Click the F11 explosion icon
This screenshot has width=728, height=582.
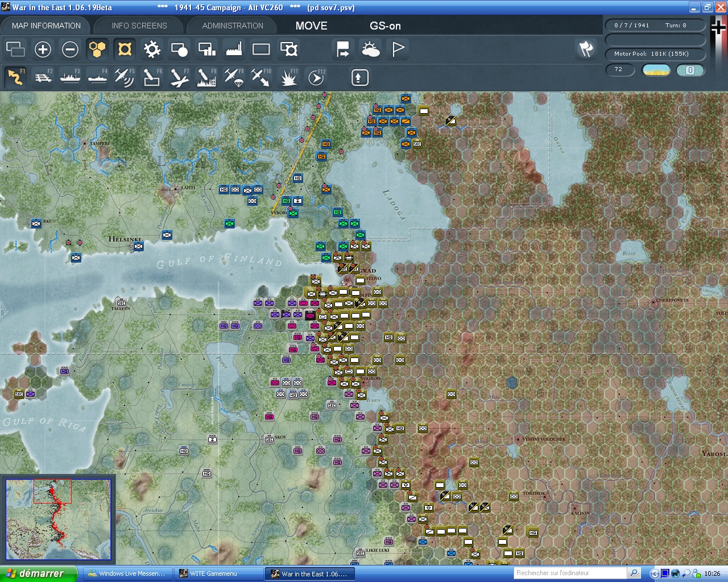[289, 77]
